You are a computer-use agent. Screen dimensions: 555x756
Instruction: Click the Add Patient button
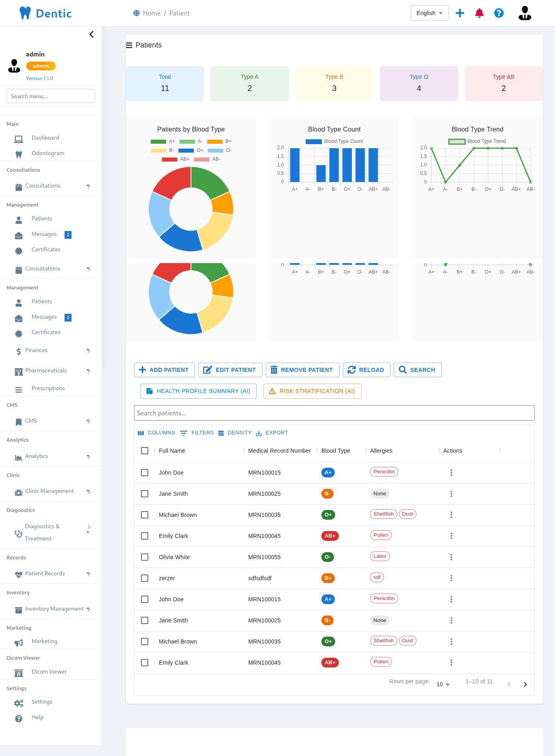point(164,370)
